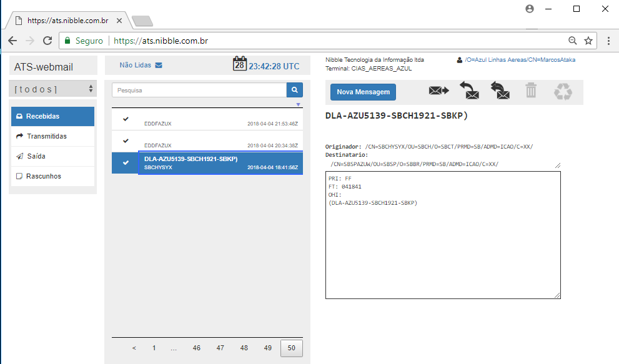Go to page 48 in pagination
The image size is (619, 364).
click(244, 348)
